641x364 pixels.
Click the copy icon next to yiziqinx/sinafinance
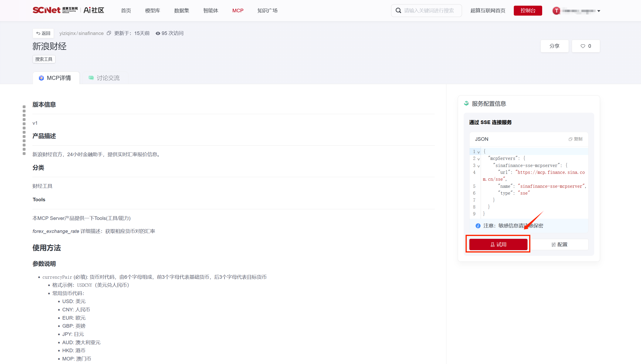pyautogui.click(x=109, y=33)
